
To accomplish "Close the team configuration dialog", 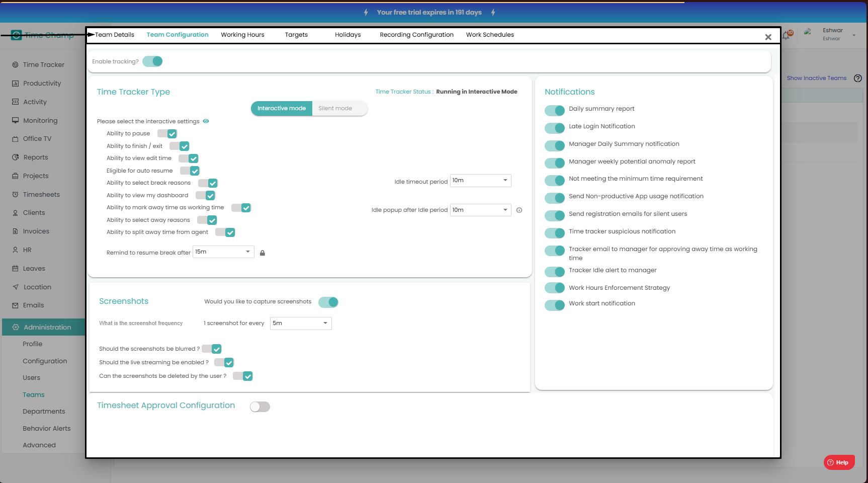I will pos(768,37).
